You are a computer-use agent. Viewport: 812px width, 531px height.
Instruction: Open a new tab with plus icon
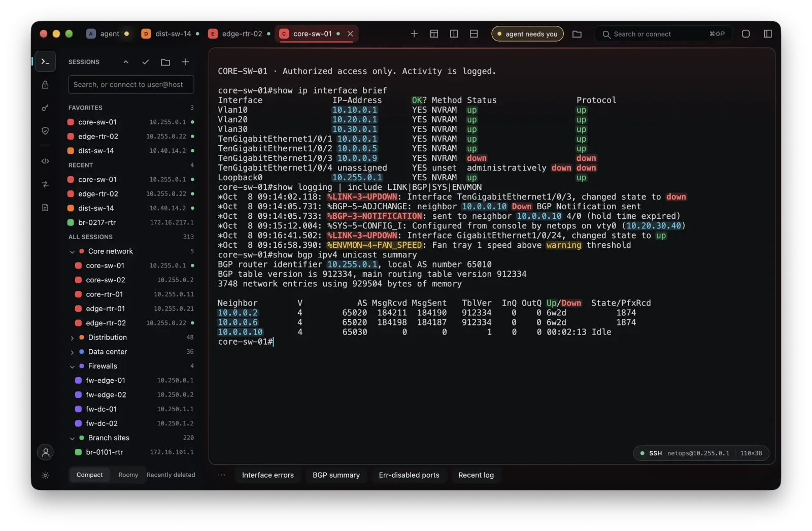tap(414, 34)
